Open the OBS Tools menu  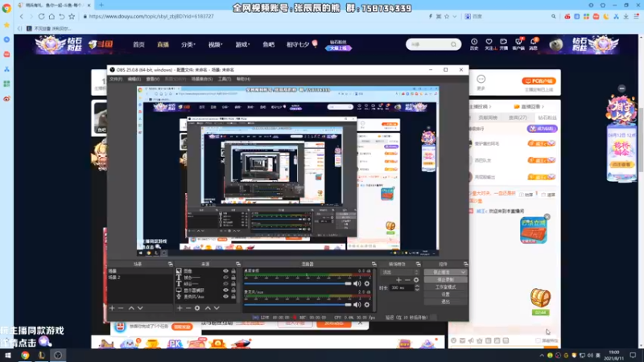pyautogui.click(x=225, y=79)
